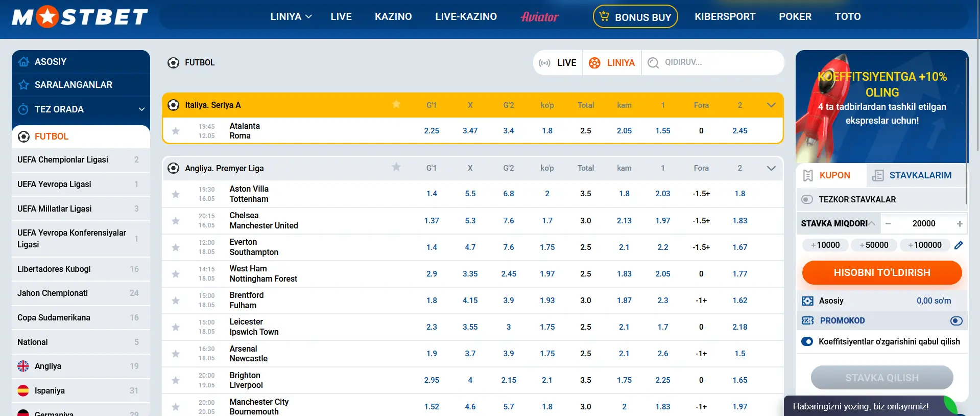Screen dimensions: 980x416
Task: Collapse the Angliya Premyer Liga league
Action: click(772, 168)
